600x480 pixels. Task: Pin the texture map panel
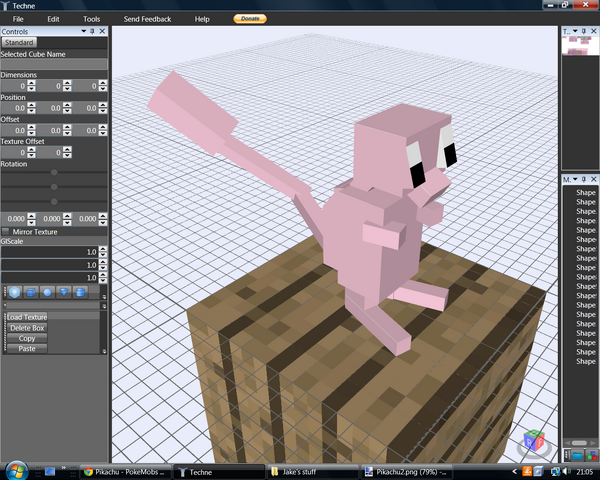(x=584, y=31)
